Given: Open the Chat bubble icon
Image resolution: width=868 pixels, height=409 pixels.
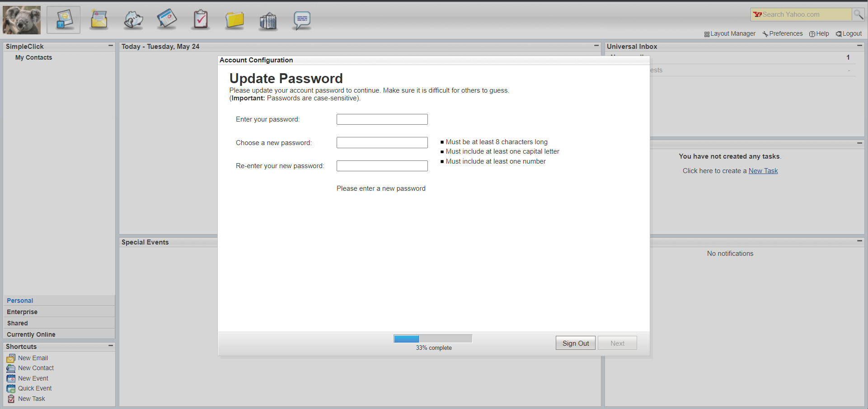Looking at the screenshot, I should point(302,21).
